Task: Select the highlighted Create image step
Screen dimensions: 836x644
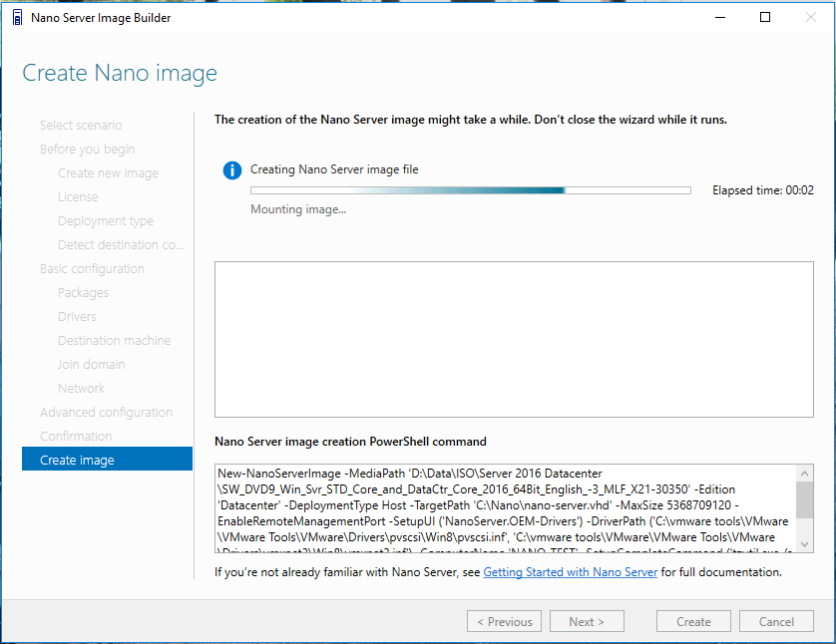Action: [x=107, y=459]
